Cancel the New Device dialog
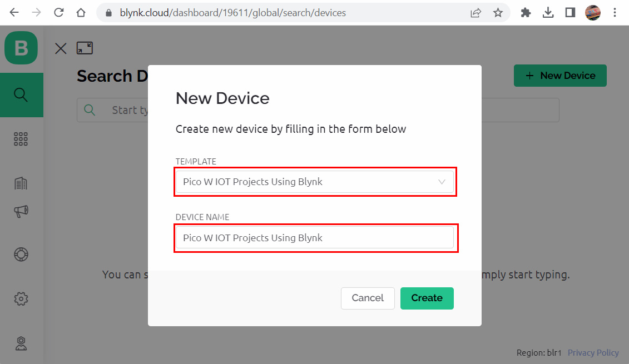629x364 pixels. click(x=368, y=298)
